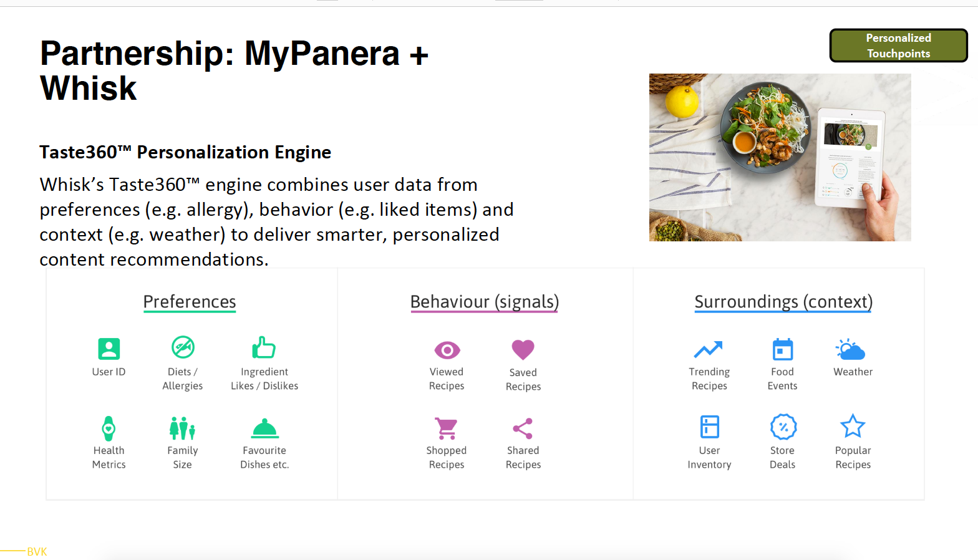Click the Favourite Dishes cloche icon

click(264, 428)
